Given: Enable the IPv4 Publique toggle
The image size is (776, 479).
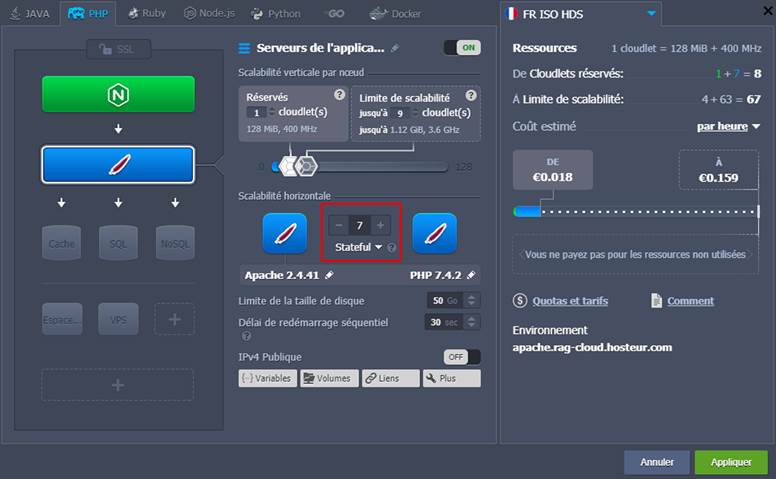Looking at the screenshot, I should coord(462,357).
